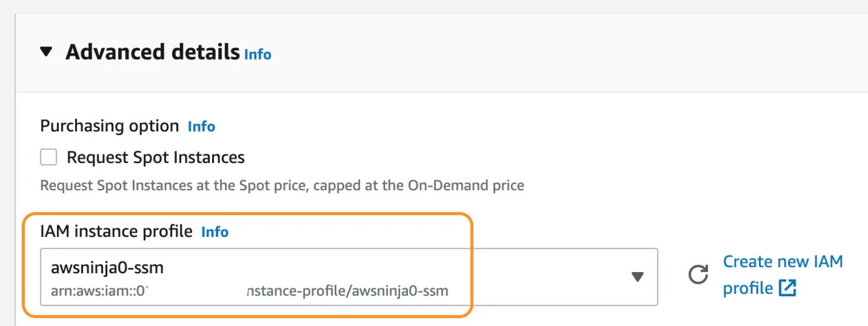The image size is (868, 326).
Task: Collapse the Advanced details section triangle
Action: pyautogui.click(x=46, y=52)
